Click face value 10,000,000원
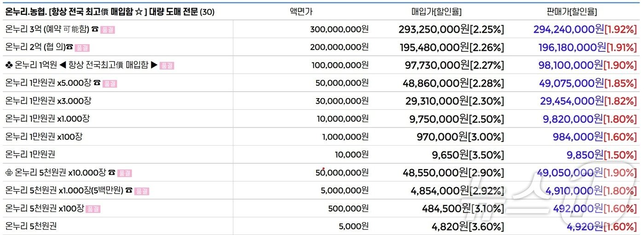Image resolution: width=644 pixels, height=235 pixels. [343, 119]
